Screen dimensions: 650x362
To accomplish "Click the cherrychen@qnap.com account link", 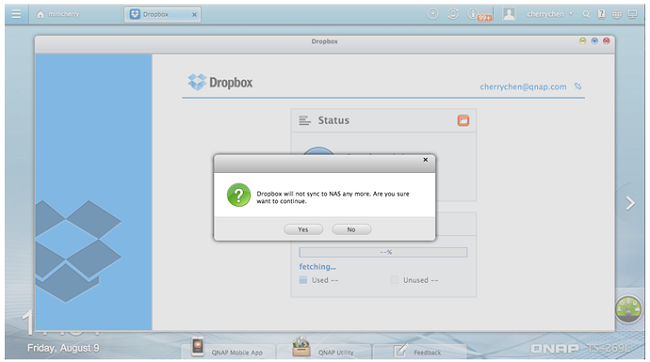I will click(523, 87).
